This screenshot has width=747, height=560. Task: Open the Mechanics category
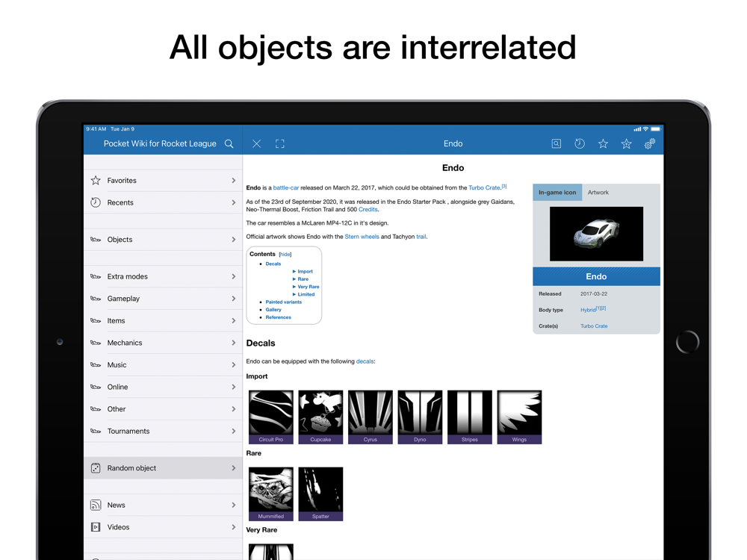(x=163, y=343)
